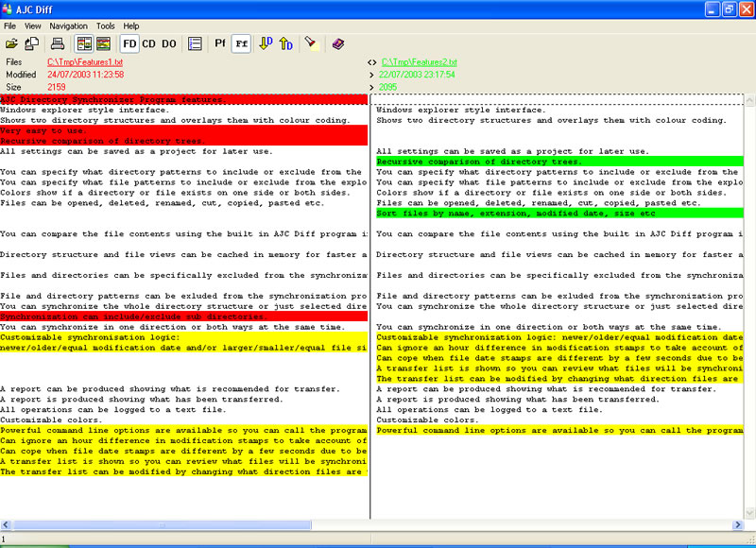Image resolution: width=756 pixels, height=548 pixels.
Task: Toggle the DO display mode
Action: tap(169, 43)
